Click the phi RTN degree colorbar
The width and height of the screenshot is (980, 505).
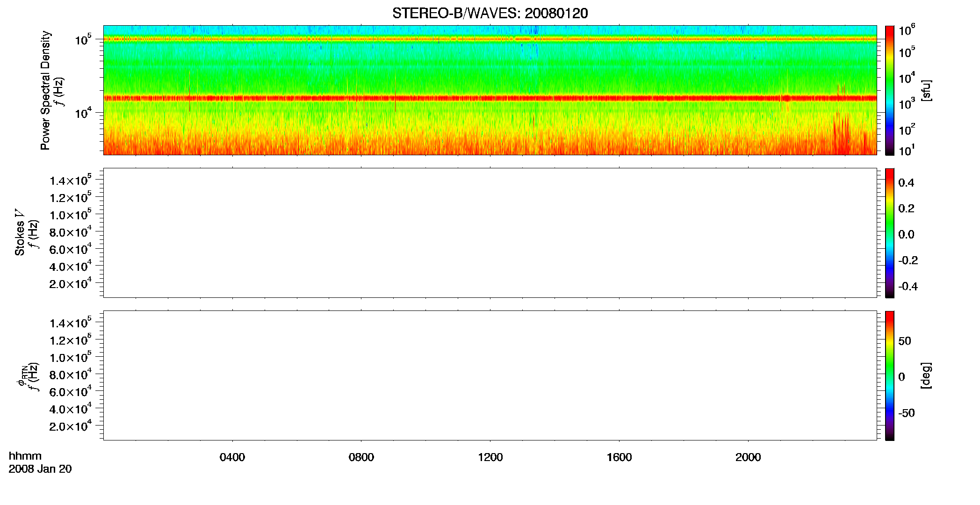pos(889,375)
